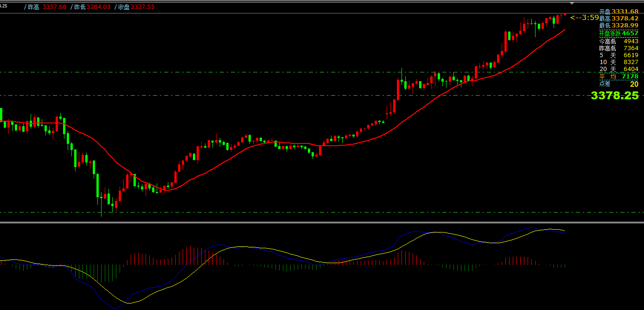644x310 pixels.
Task: Select the 昨高低 7364 range row
Action: (x=618, y=48)
